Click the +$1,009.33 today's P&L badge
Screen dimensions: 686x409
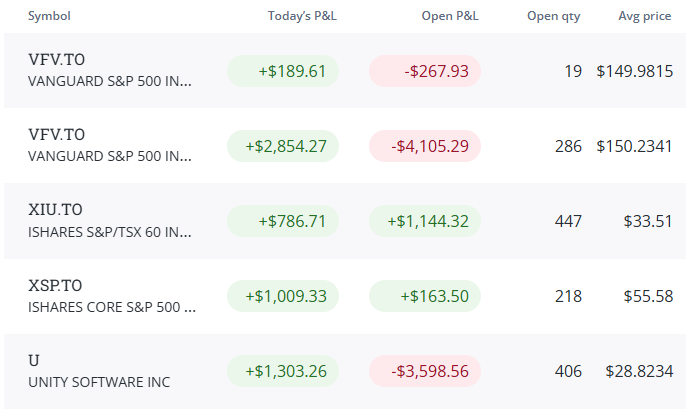pyautogui.click(x=283, y=296)
